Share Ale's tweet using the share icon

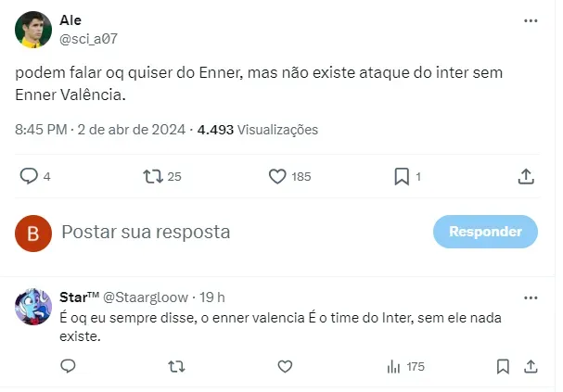coord(525,176)
